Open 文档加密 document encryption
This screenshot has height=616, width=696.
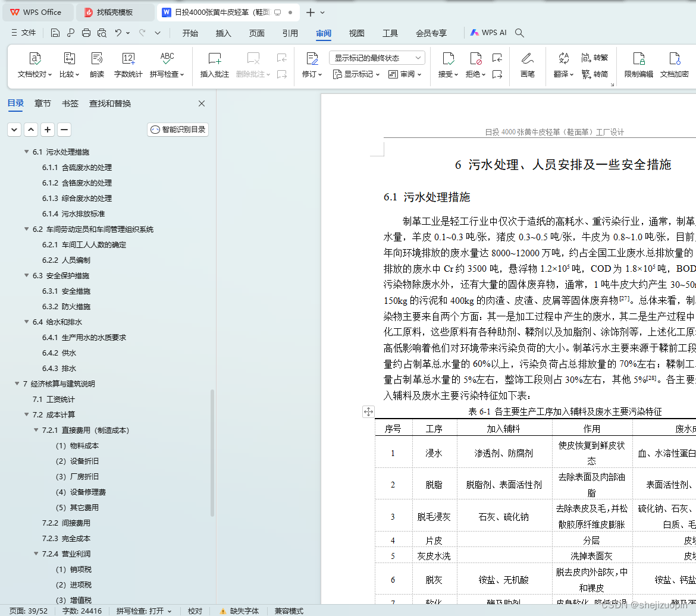[674, 65]
